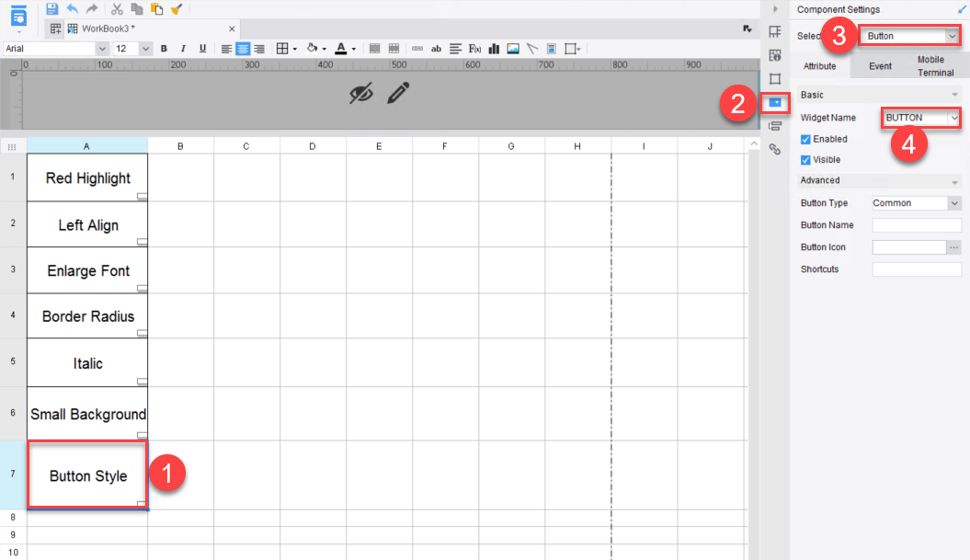Open the font color picker arrow
The height and width of the screenshot is (560, 970).
click(353, 49)
